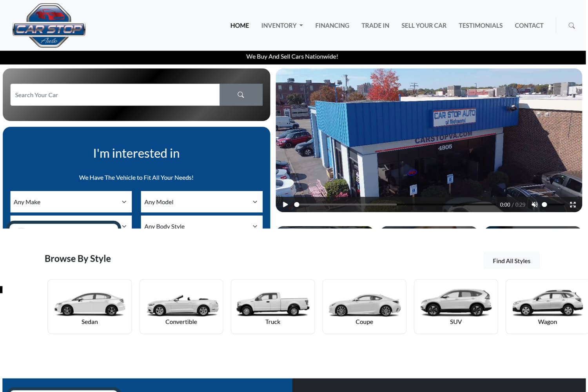This screenshot has height=392, width=588.
Task: Expand the Any Model dropdown
Action: click(x=201, y=202)
